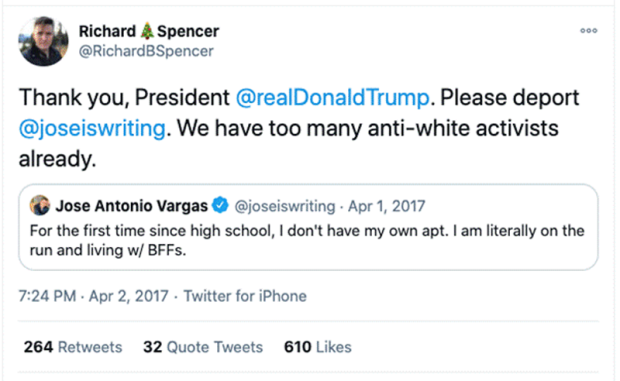Click Jose Antonio Vargas's small avatar
The width and height of the screenshot is (620, 381).
point(40,205)
